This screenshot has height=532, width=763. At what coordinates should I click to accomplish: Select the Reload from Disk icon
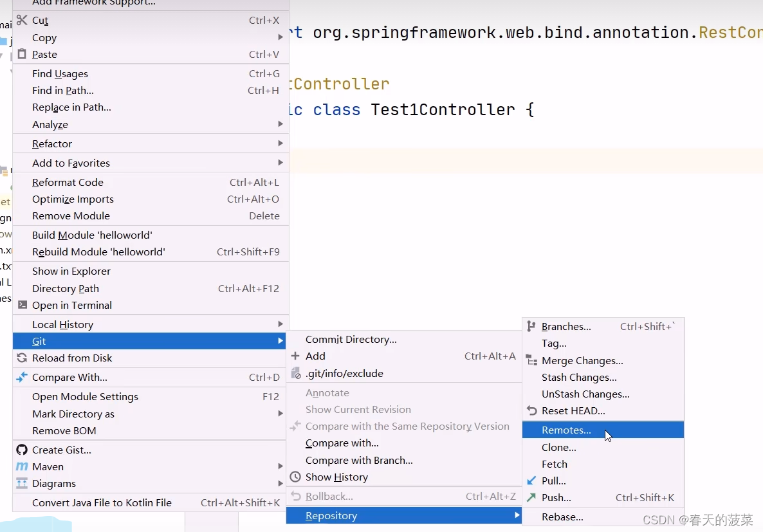(21, 358)
